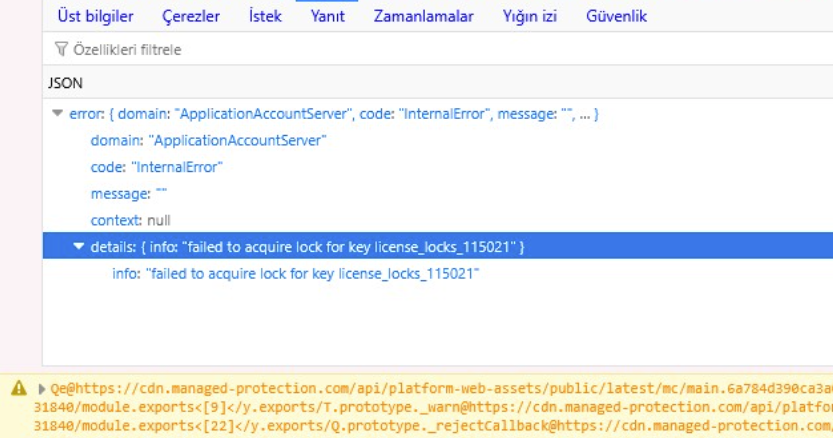
Task: Collapse the details object node
Action: pos(79,247)
